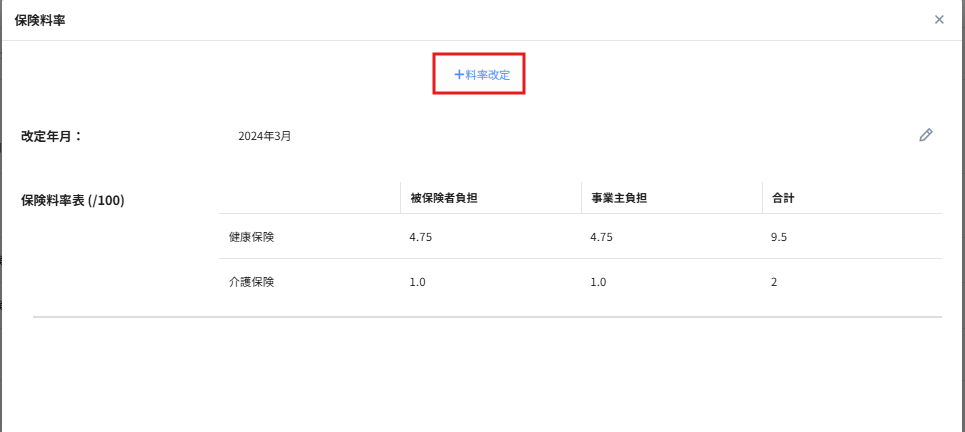Select the 改定年月 label

coord(51,136)
